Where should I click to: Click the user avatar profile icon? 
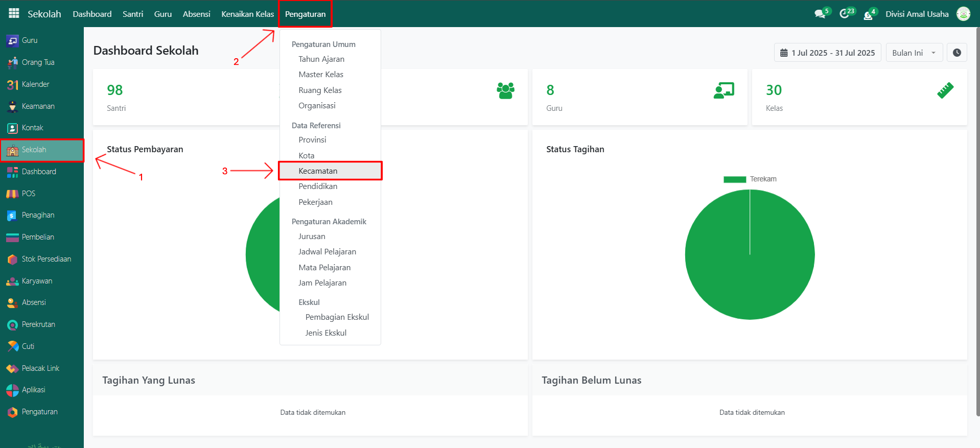963,14
